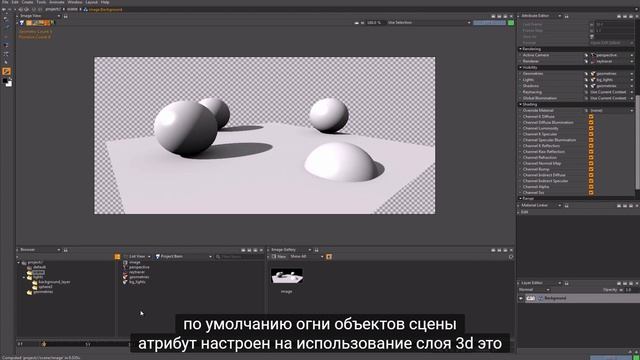Toggle Channel Specular Illumination checkbox
The width and height of the screenshot is (640, 360).
click(591, 140)
